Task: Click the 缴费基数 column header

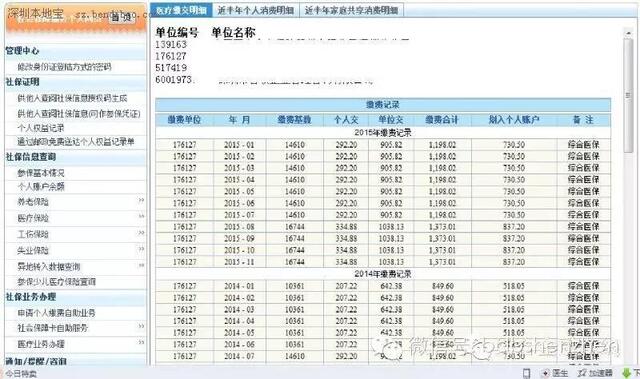Action: click(295, 120)
